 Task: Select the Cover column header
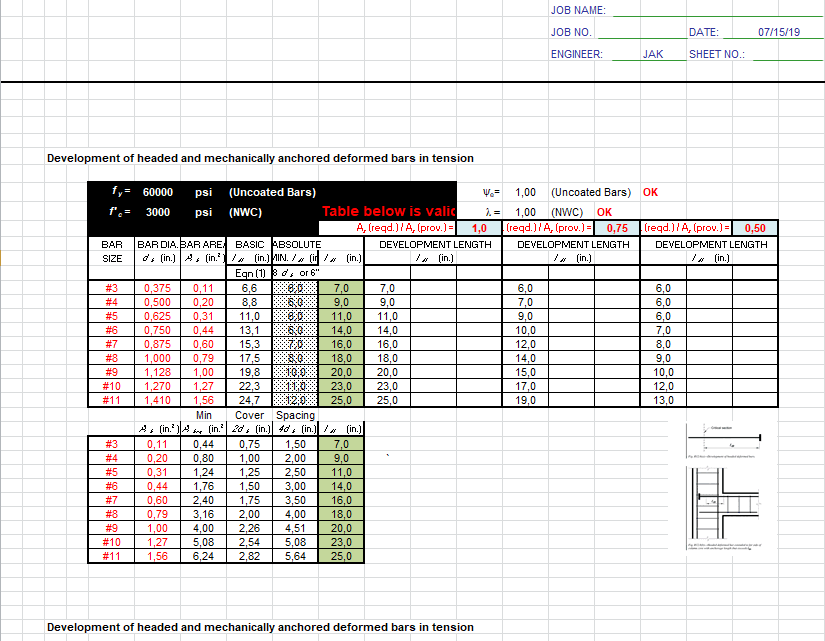pyautogui.click(x=249, y=415)
